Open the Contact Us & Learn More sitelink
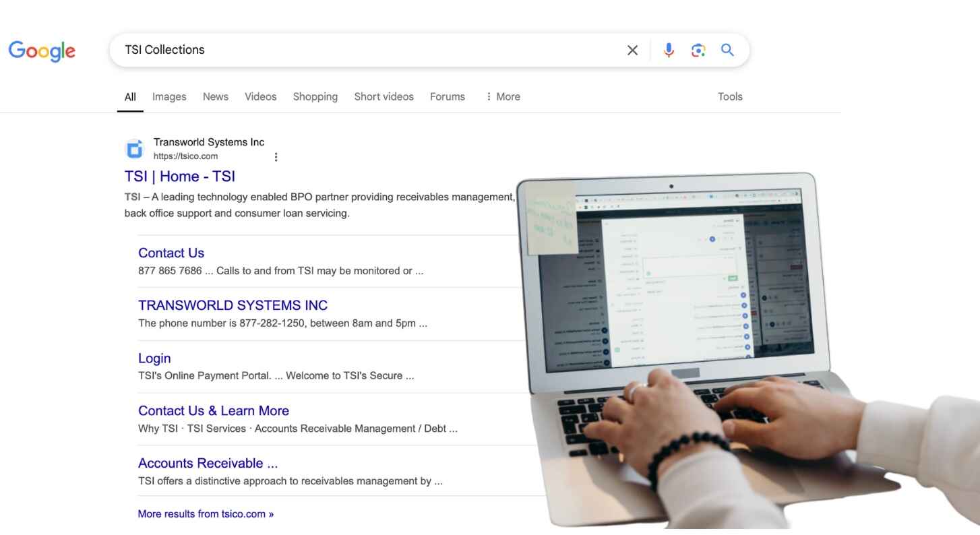 pyautogui.click(x=214, y=411)
